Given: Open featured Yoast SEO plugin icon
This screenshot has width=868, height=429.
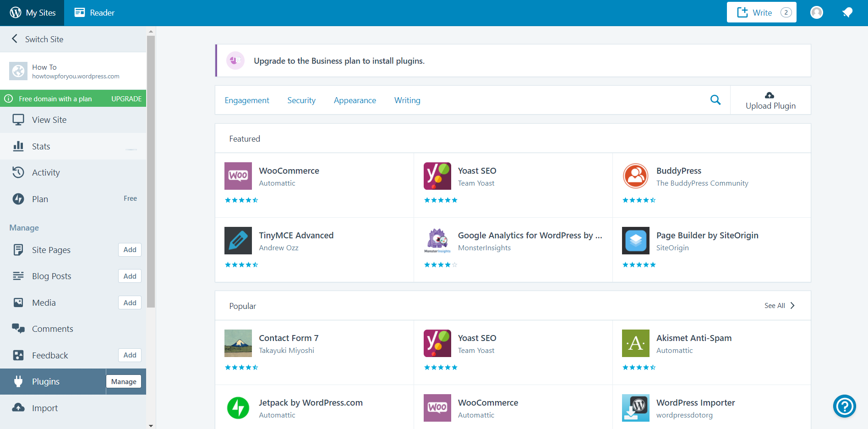Looking at the screenshot, I should (437, 176).
